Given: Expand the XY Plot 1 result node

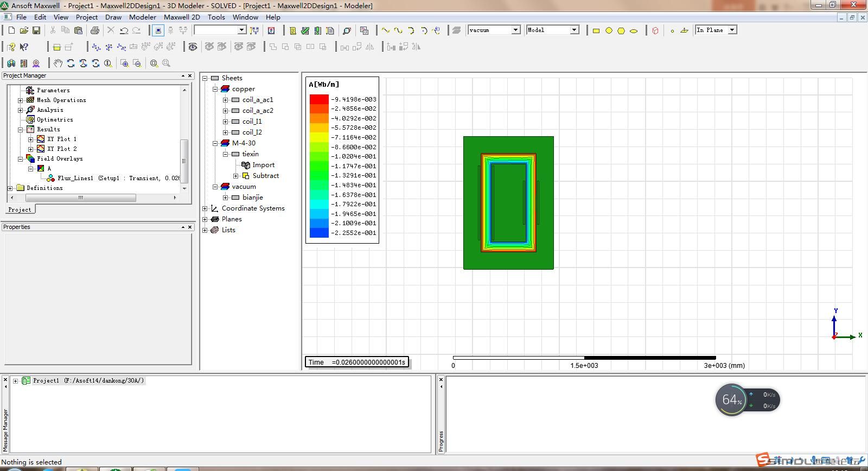Looking at the screenshot, I should (x=31, y=139).
